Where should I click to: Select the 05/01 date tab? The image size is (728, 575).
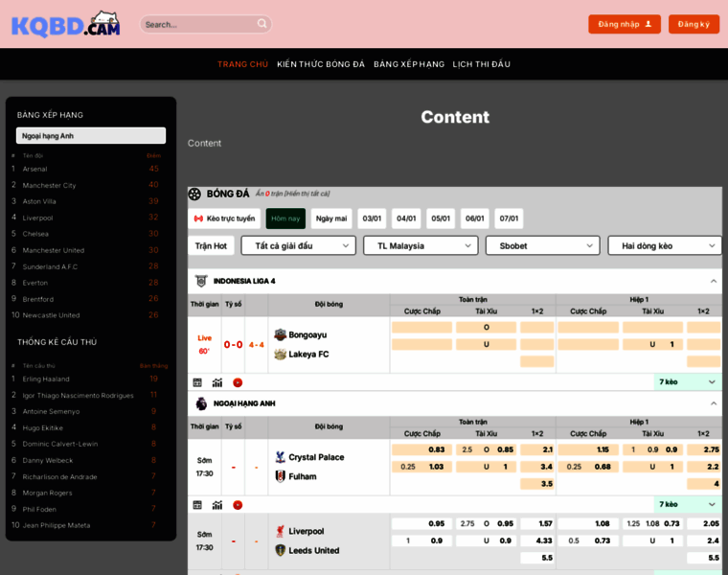click(x=441, y=218)
